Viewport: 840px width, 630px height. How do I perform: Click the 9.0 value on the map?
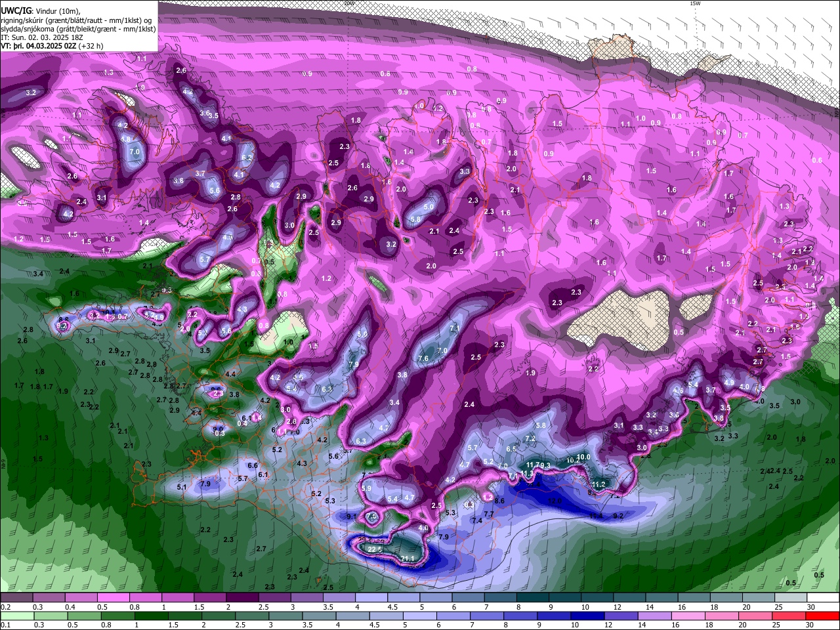tap(218, 429)
